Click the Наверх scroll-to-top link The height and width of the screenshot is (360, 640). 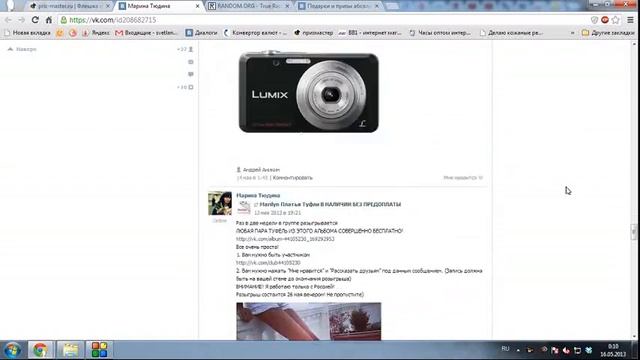(x=22, y=49)
